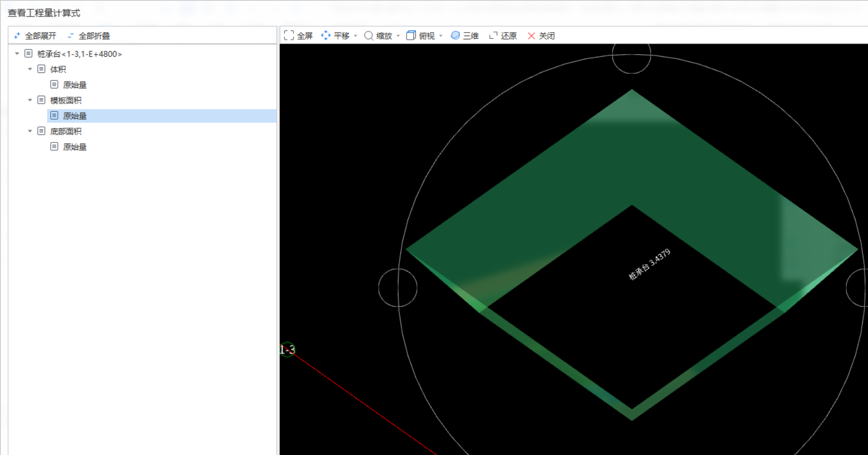Collapse the 桩承台<1-3,1-E+4800> root node
868x455 pixels.
[17, 54]
